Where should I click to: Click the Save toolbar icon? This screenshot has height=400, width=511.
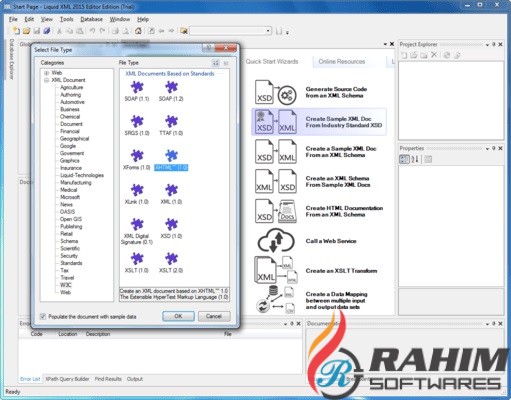37,31
